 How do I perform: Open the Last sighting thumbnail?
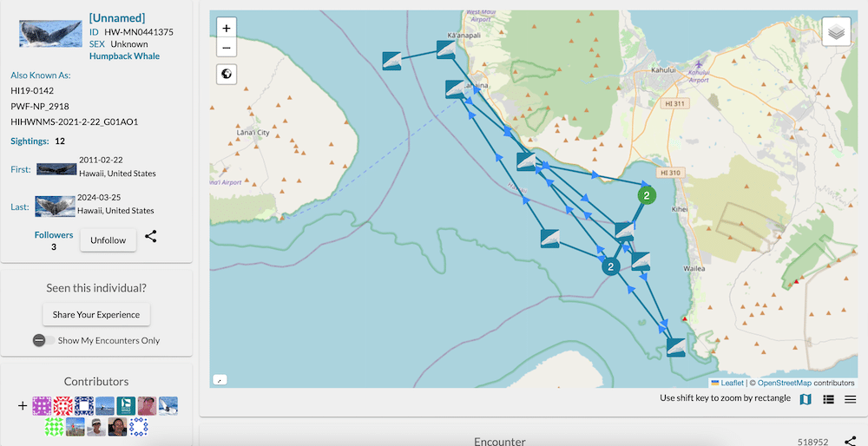55,207
